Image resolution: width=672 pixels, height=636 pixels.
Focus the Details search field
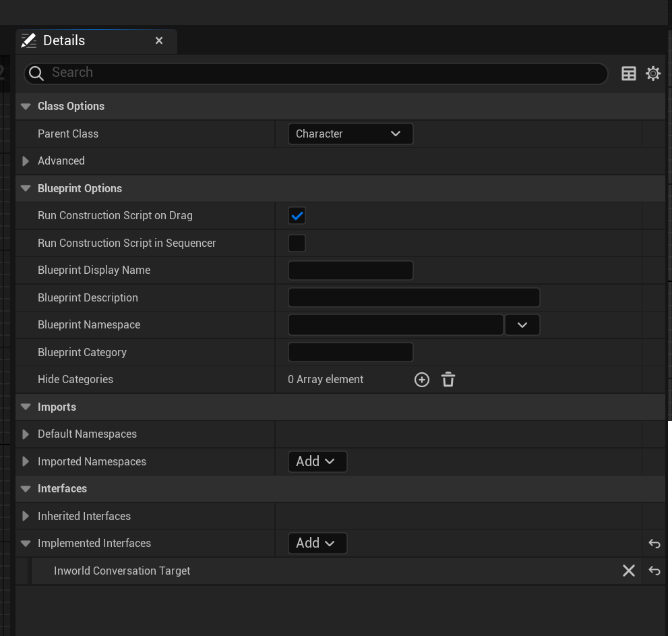point(316,74)
